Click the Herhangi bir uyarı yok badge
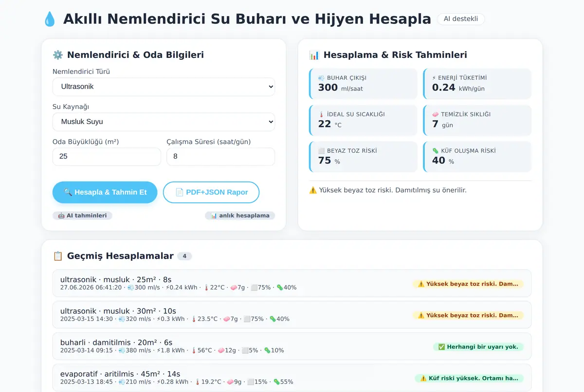This screenshot has width=584, height=392. click(478, 347)
